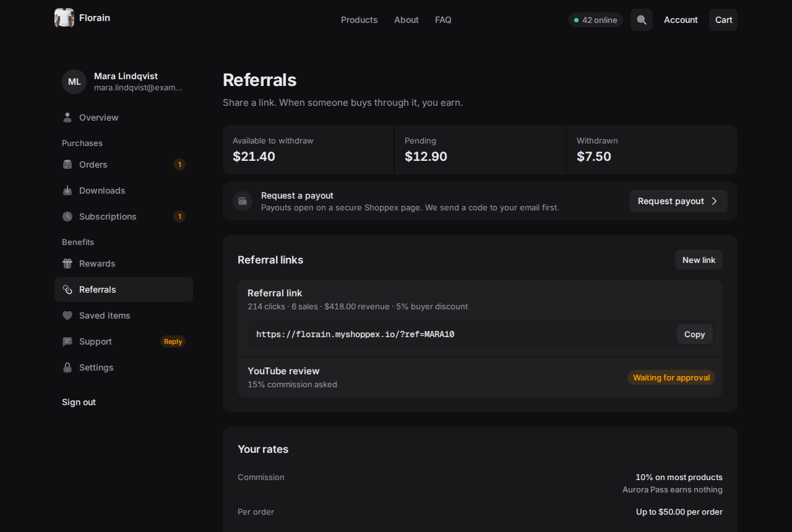Click 'Up to $50.00 per order' value
The height and width of the screenshot is (532, 792).
point(679,512)
